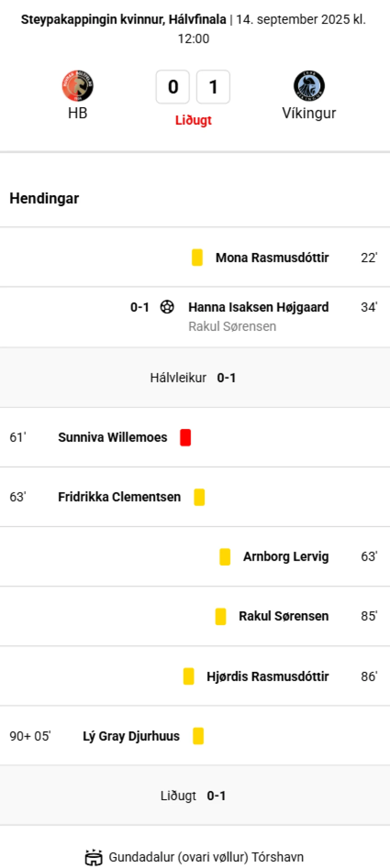390x868 pixels.
Task: Click the football goal icon at 34'
Action: tap(167, 307)
